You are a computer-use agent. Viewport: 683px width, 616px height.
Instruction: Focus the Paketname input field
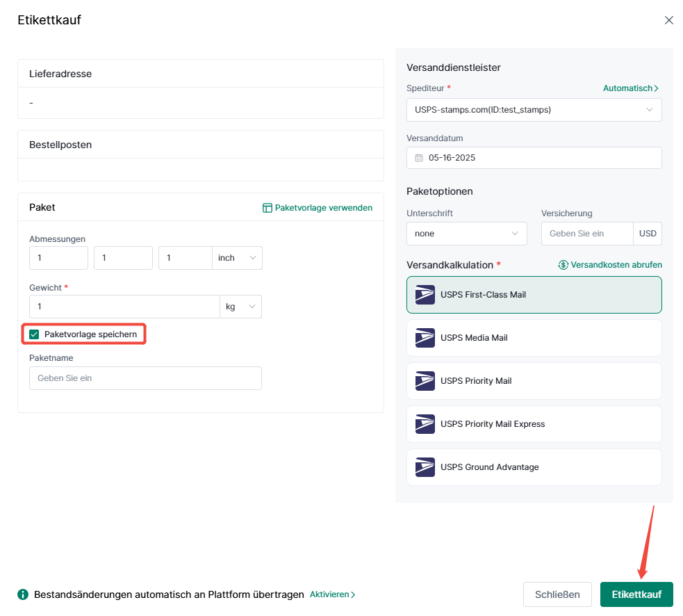tap(145, 378)
